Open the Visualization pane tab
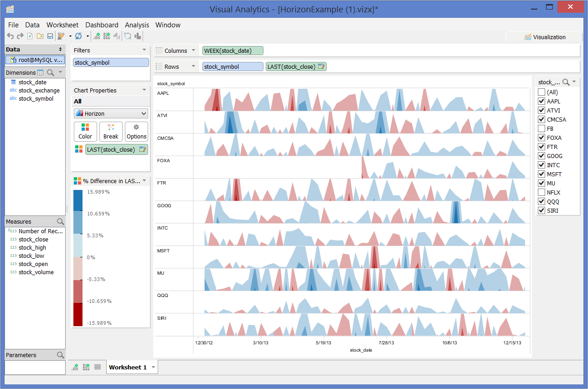 tap(545, 37)
